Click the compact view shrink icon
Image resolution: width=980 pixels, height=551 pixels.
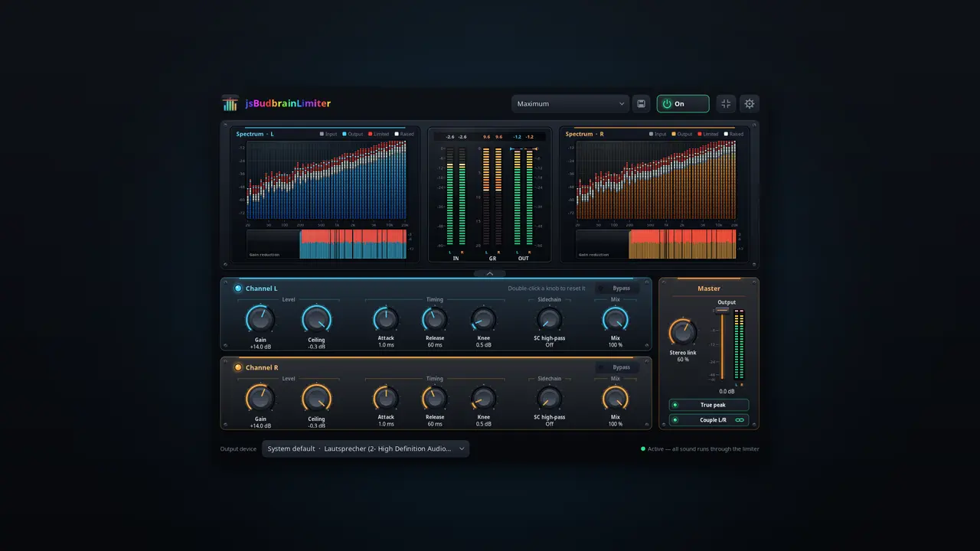[726, 103]
